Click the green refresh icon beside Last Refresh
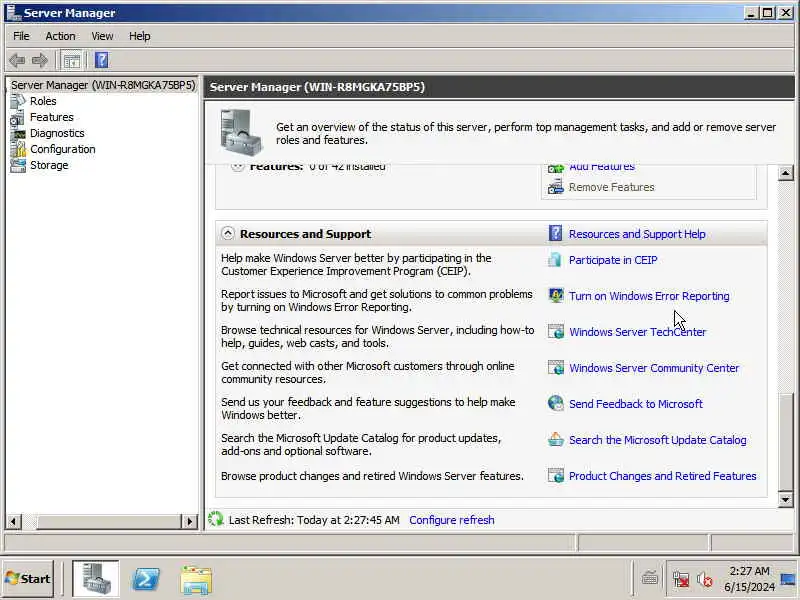Viewport: 800px width, 600px height. point(216,519)
